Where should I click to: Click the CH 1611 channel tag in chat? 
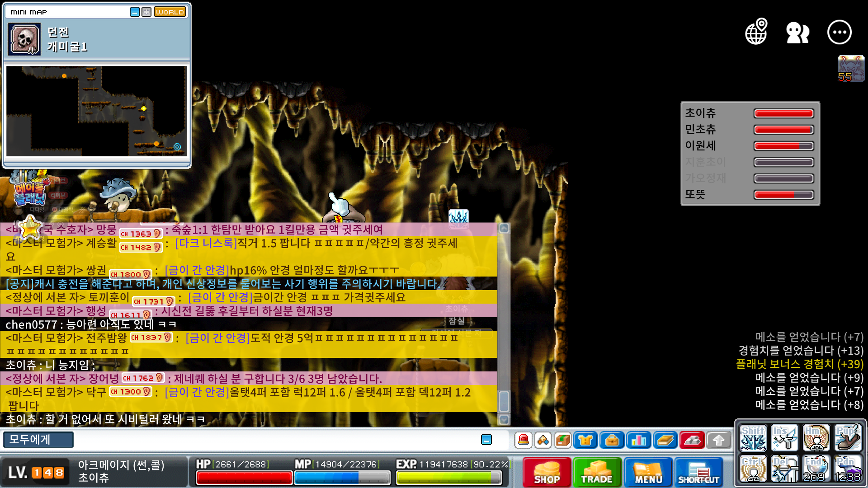(x=130, y=315)
